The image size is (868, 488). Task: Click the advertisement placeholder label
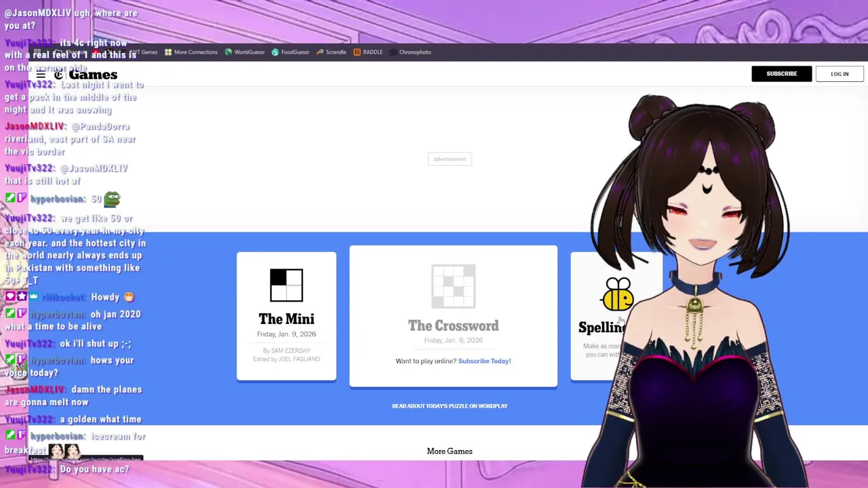pyautogui.click(x=450, y=159)
